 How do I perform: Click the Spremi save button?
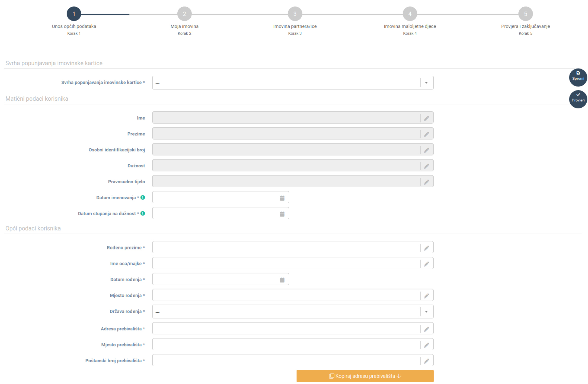[x=578, y=77]
